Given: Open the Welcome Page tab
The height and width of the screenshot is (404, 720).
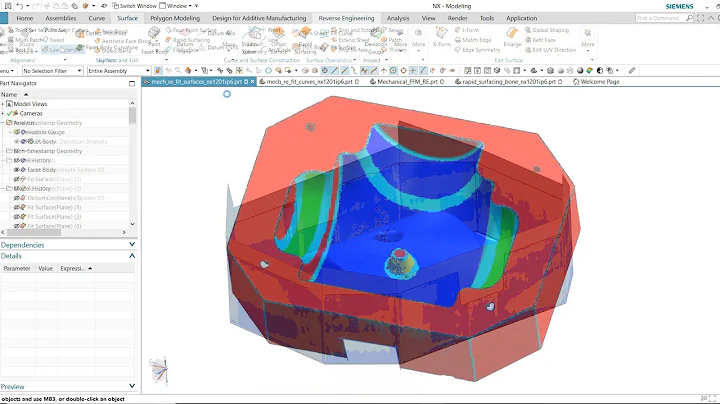Looking at the screenshot, I should (596, 82).
